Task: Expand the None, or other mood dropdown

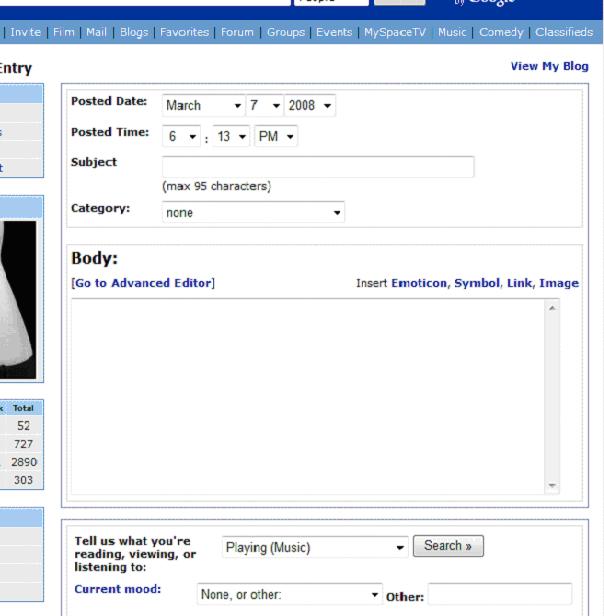Action: point(289,594)
